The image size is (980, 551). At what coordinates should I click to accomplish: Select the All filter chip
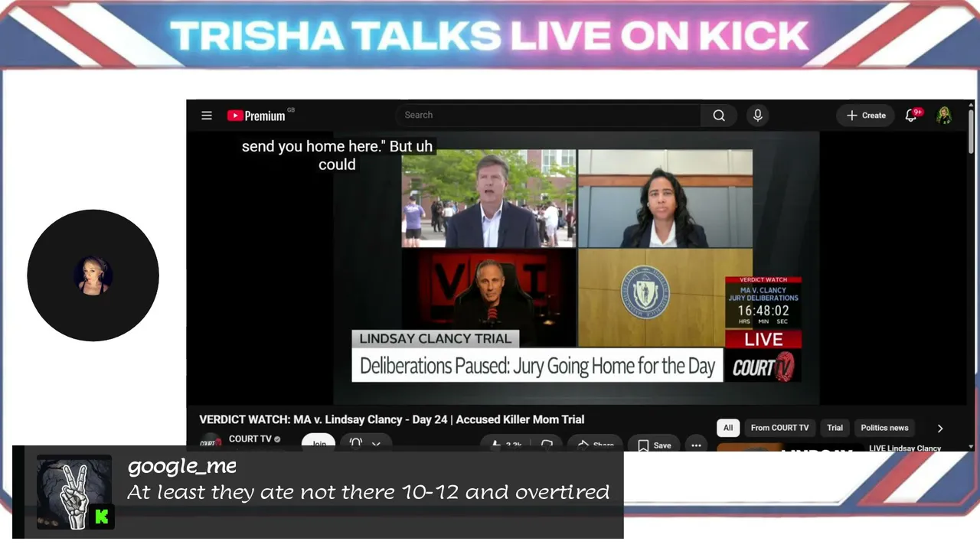tap(728, 428)
